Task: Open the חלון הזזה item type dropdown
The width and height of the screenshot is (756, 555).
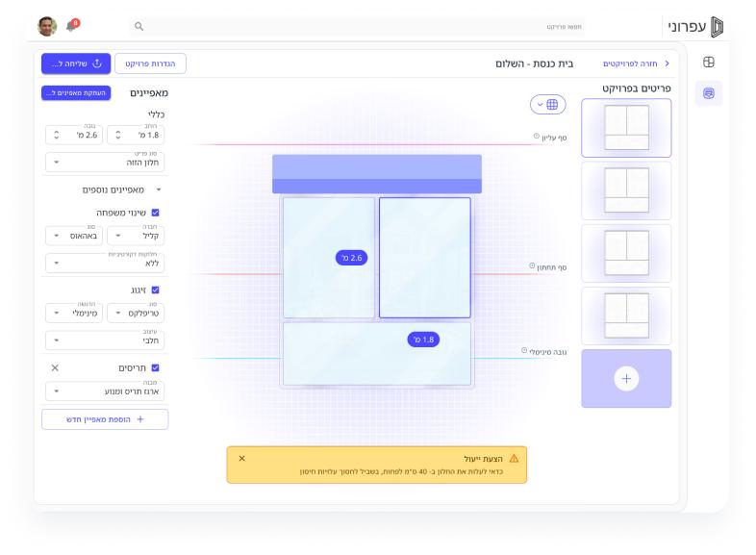Action: click(106, 161)
